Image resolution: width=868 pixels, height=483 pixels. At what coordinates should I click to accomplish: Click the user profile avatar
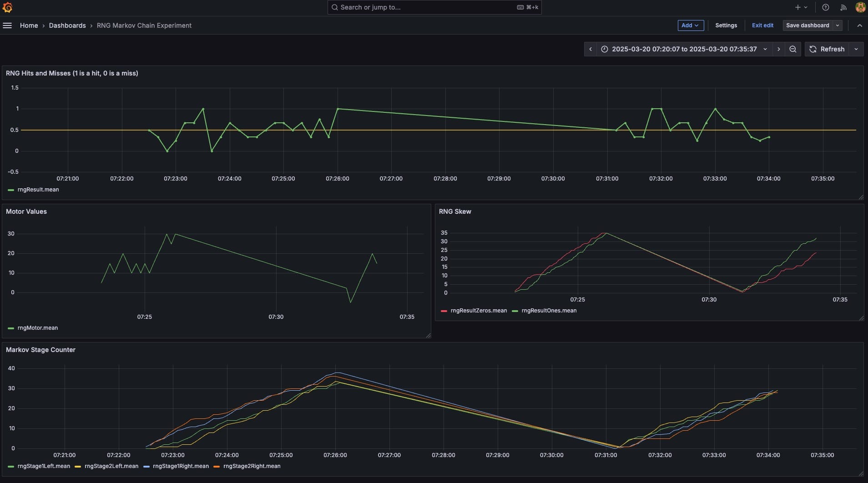pos(860,7)
